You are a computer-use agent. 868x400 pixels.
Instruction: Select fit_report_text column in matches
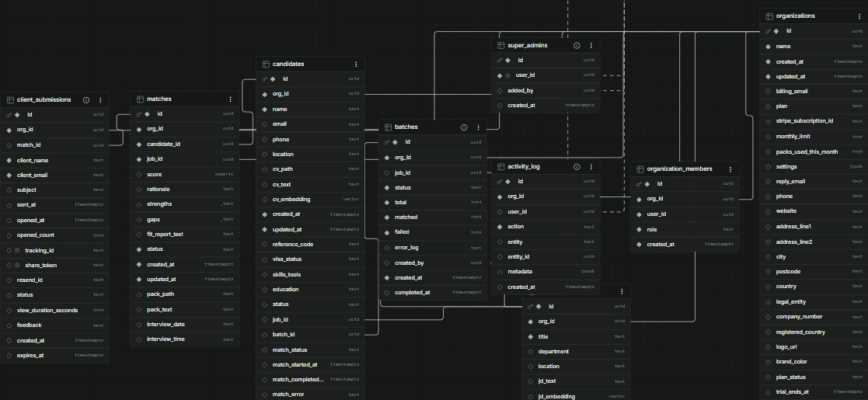click(184, 235)
